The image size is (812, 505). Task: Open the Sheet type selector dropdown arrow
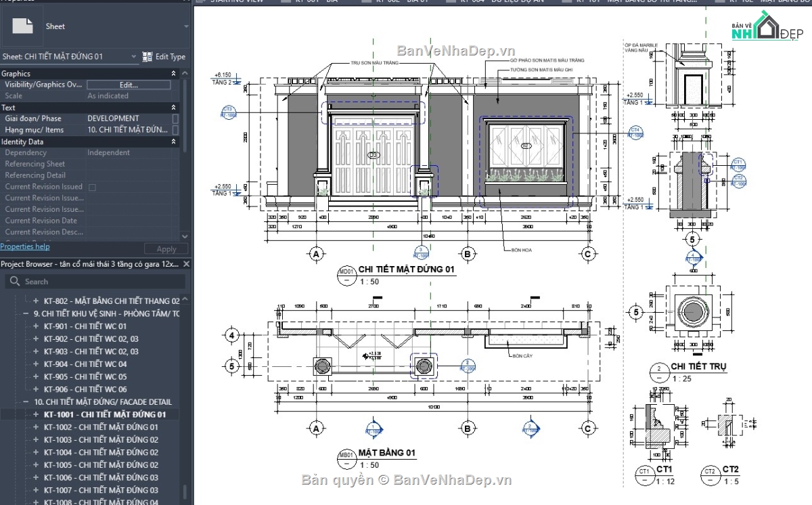tap(186, 26)
